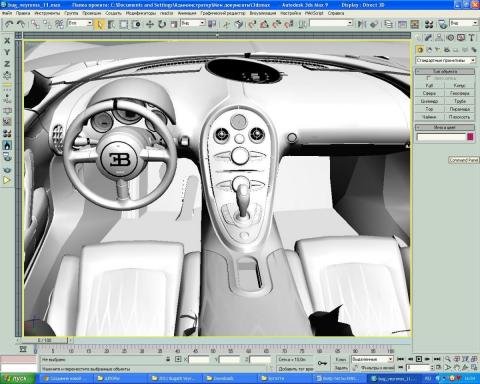This screenshot has width=480, height=384.
Task: Click the Цилиндр primitive button
Action: (x=429, y=101)
